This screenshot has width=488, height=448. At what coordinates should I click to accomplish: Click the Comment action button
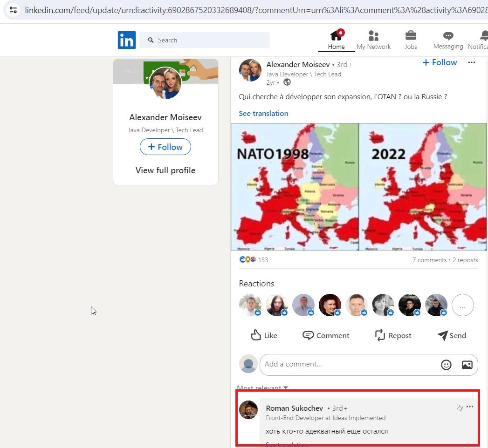pyautogui.click(x=326, y=335)
